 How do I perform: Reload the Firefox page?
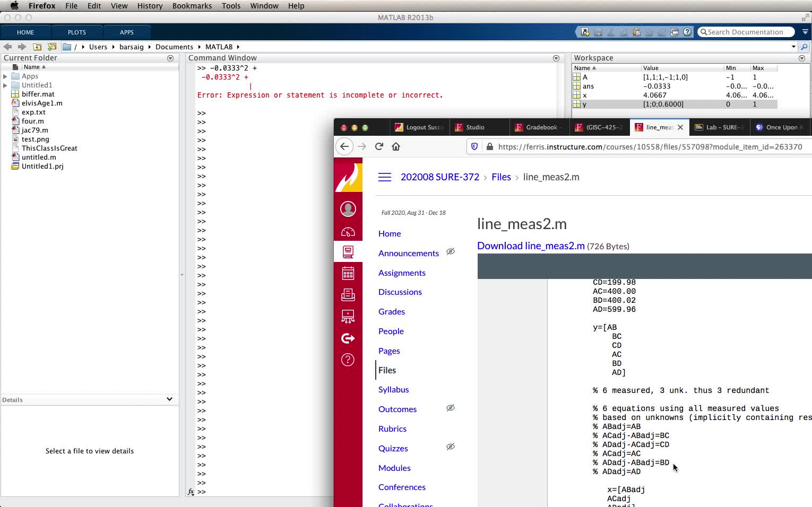tap(379, 146)
